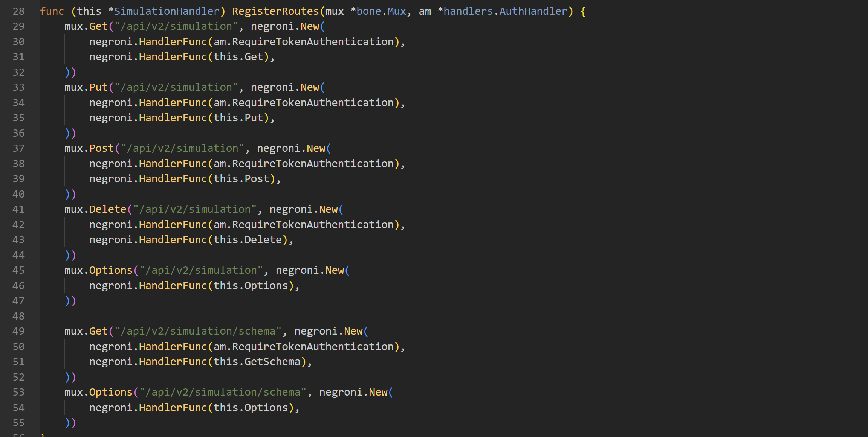Click negroni.New on line 53
Screen dimensions: 868x437
(353, 392)
